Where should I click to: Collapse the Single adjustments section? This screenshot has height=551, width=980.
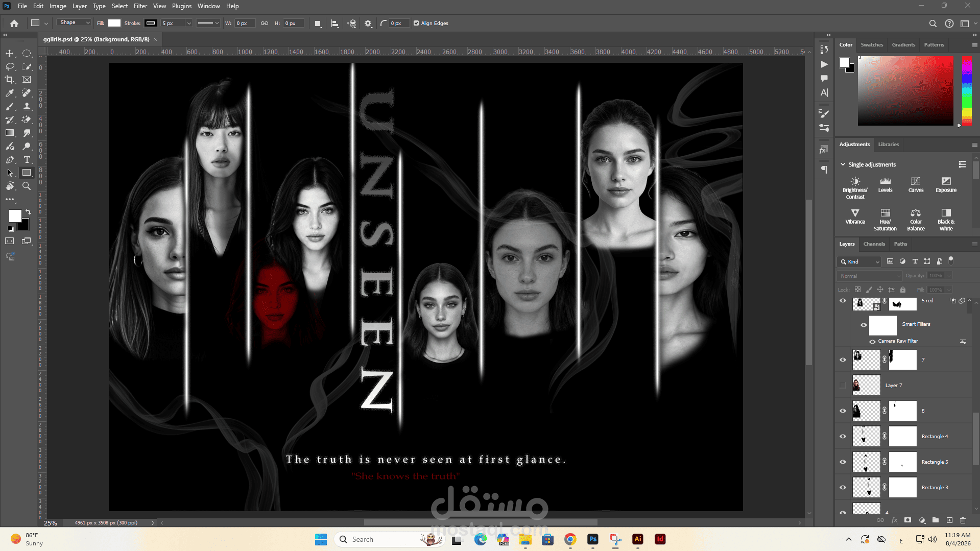[843, 164]
